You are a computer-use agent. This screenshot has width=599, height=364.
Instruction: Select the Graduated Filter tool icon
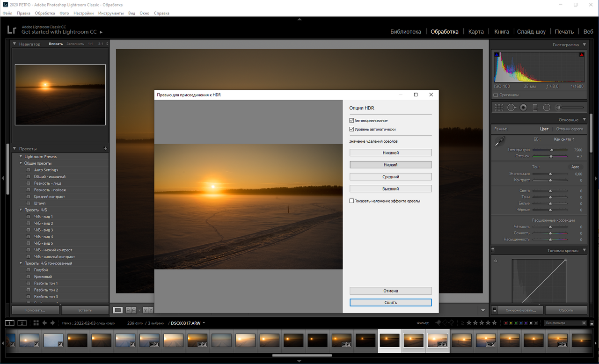coord(535,107)
